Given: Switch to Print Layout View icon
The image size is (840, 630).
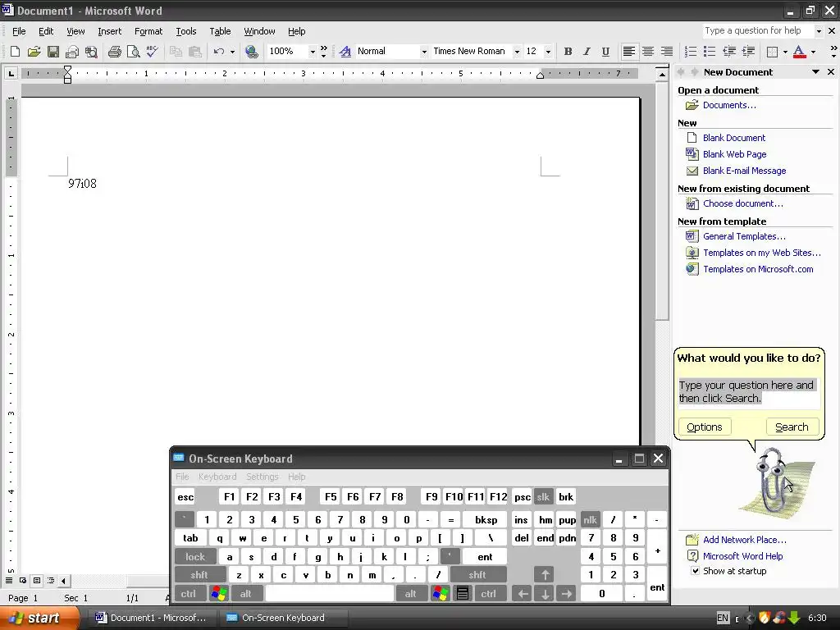Looking at the screenshot, I should [x=37, y=581].
